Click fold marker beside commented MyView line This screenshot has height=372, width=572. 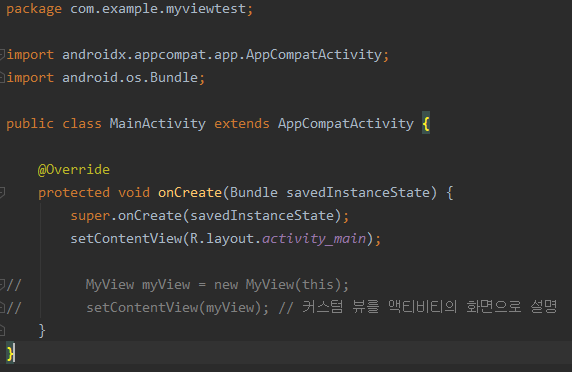tap(2, 284)
